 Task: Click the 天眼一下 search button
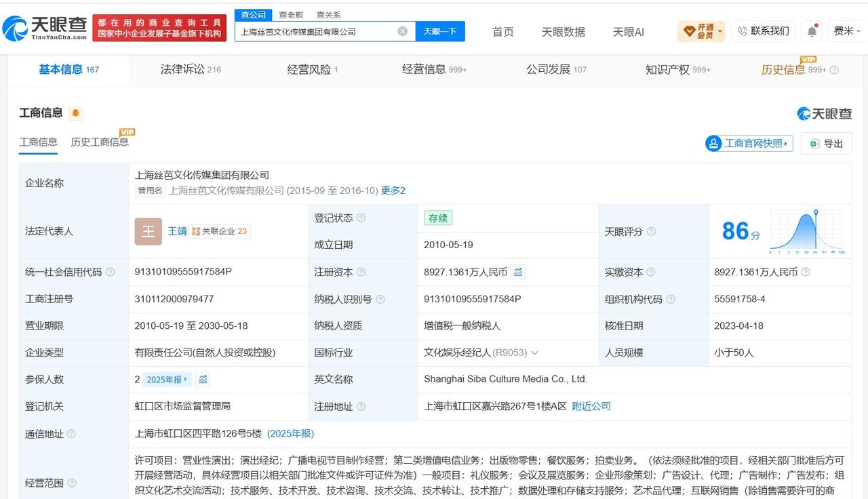[440, 31]
